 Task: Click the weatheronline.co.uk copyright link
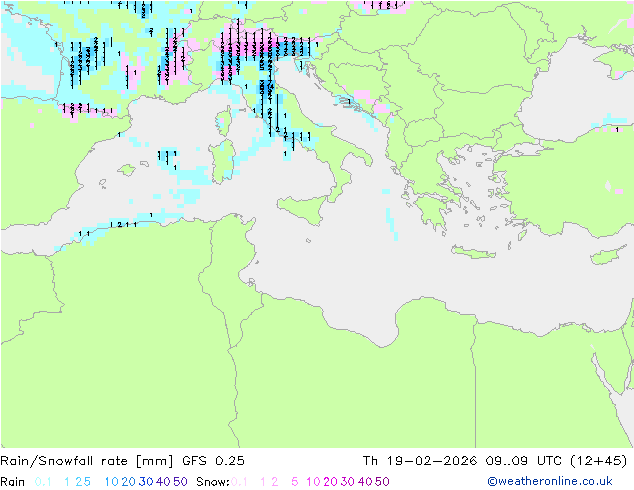(550, 481)
